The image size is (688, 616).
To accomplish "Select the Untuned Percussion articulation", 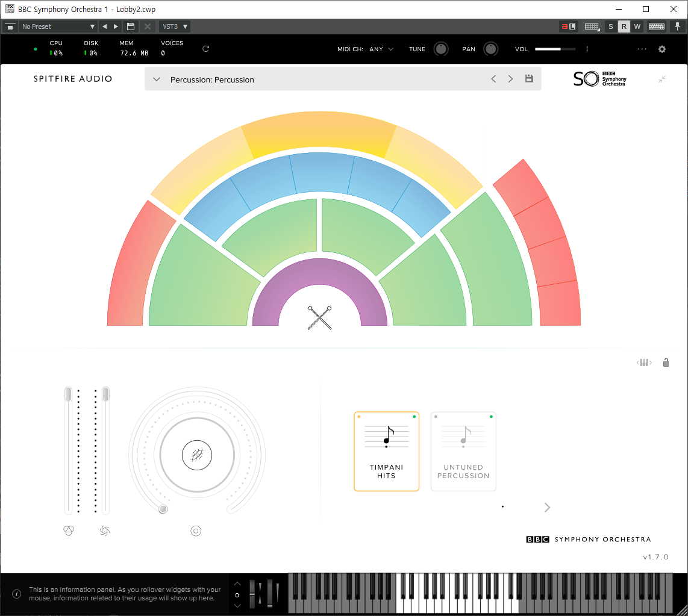I will tap(463, 452).
